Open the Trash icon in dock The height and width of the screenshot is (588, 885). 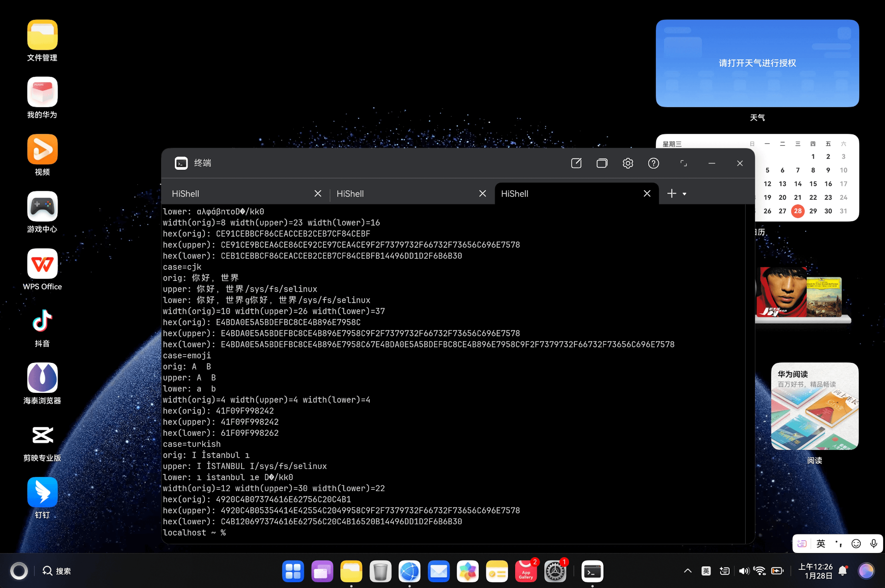(x=380, y=571)
